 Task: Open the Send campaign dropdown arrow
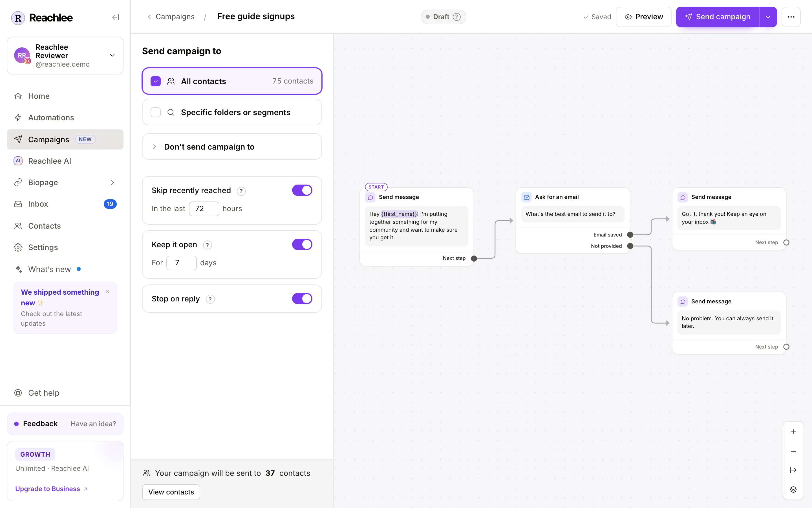tap(768, 17)
